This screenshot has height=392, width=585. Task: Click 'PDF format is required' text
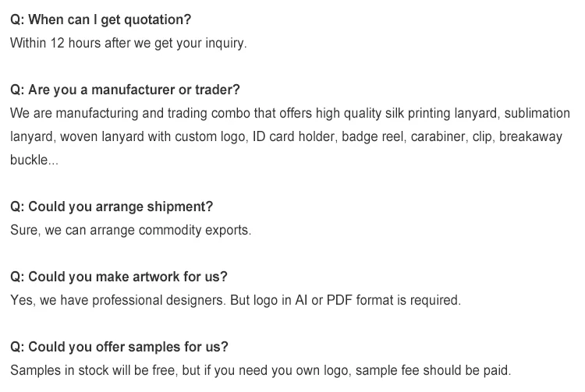point(394,300)
